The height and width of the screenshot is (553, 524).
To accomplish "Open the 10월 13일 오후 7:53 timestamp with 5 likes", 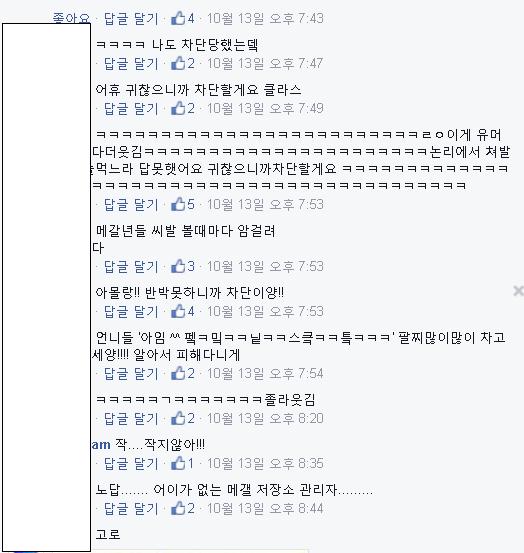I will (265, 205).
